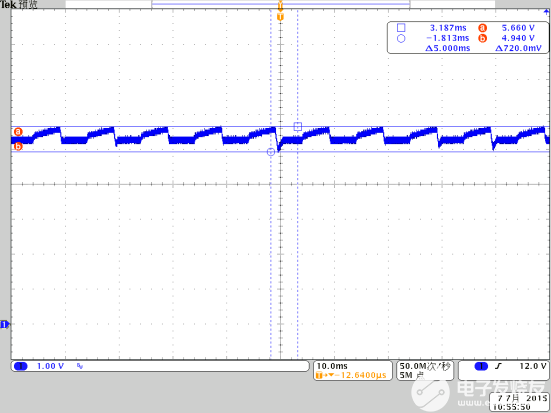
Task: Click the record view bar at top
Action: [280, 4]
